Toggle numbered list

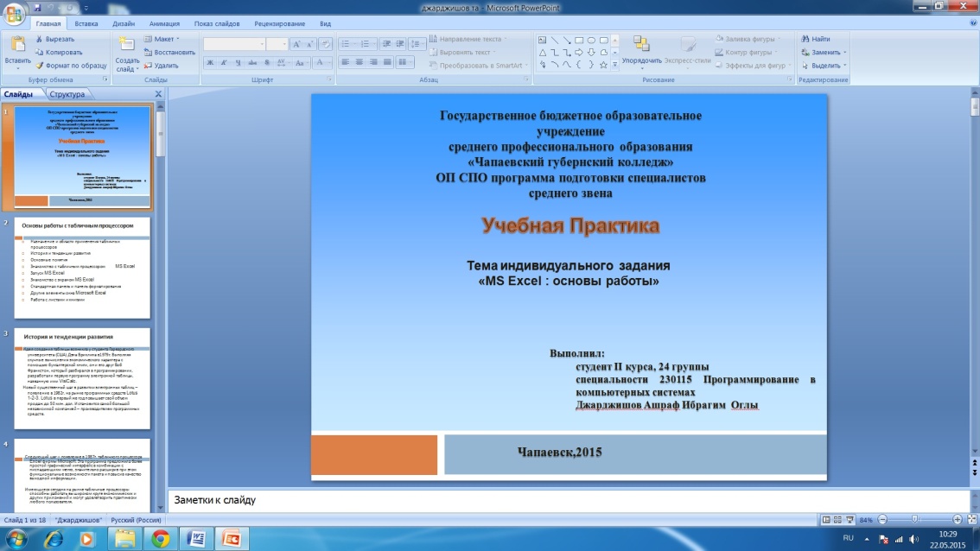[x=366, y=44]
